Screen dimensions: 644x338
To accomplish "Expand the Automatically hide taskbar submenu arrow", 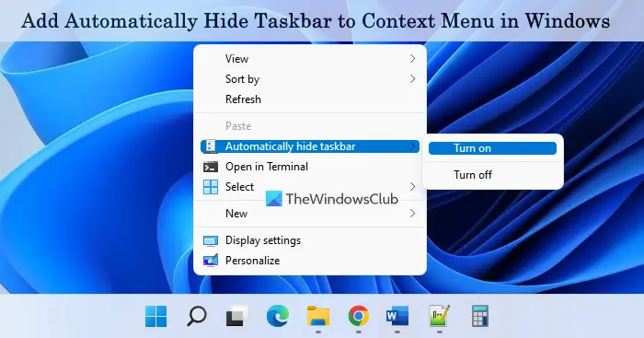I will coord(412,146).
